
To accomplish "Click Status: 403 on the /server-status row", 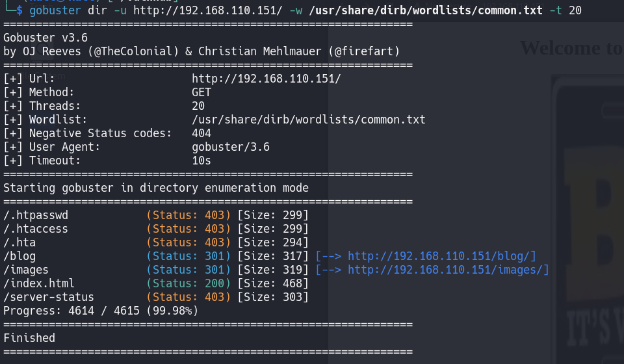I will [188, 297].
